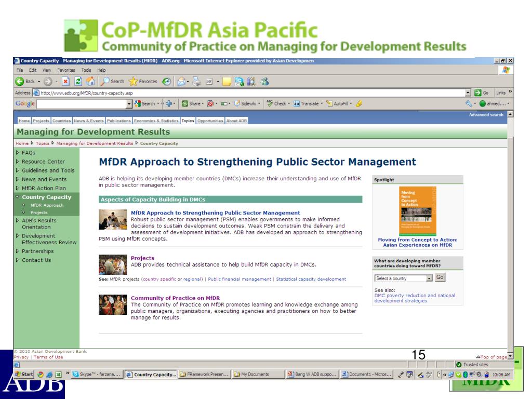The image size is (532, 399).
Task: Open the File menu
Action: click(20, 70)
